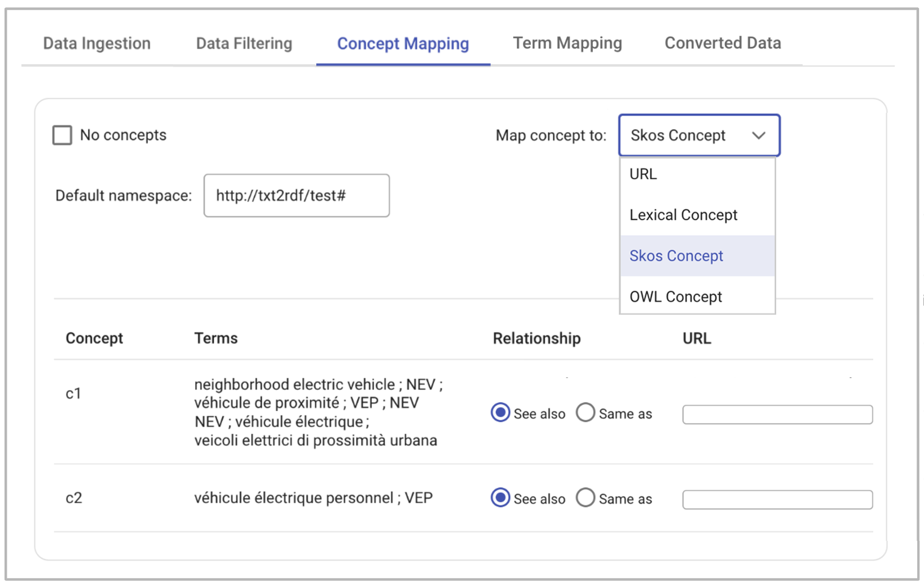Select See also for concept c2
This screenshot has width=924, height=582.
(x=500, y=498)
